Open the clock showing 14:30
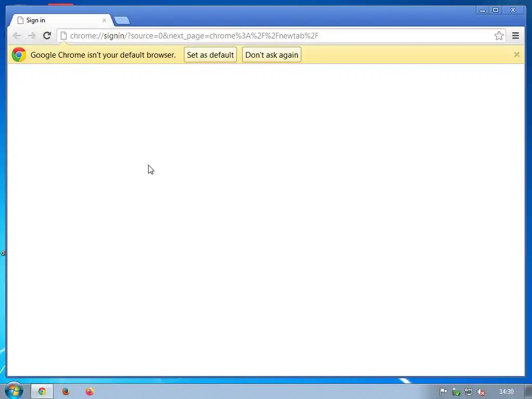Screen dimensions: 532x399 [x=506, y=392]
